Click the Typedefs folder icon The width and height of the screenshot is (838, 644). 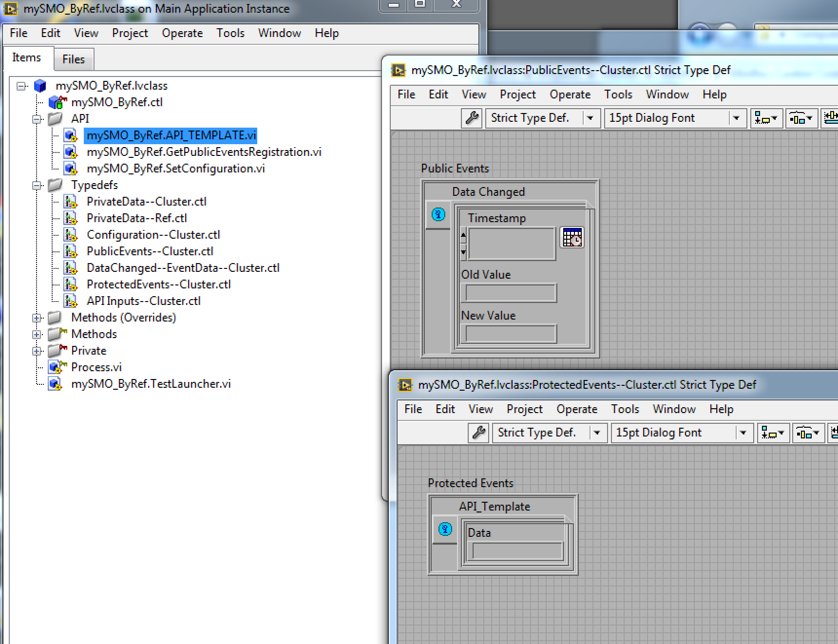pyautogui.click(x=56, y=185)
